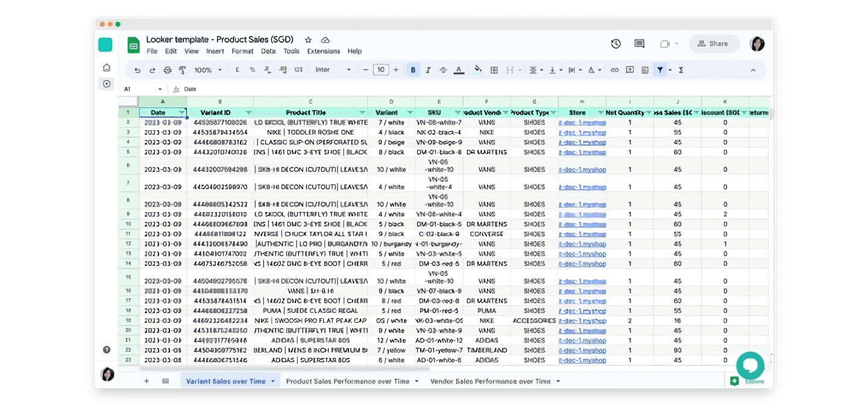Click the green chat bubble button
868x406 pixels.
(750, 366)
